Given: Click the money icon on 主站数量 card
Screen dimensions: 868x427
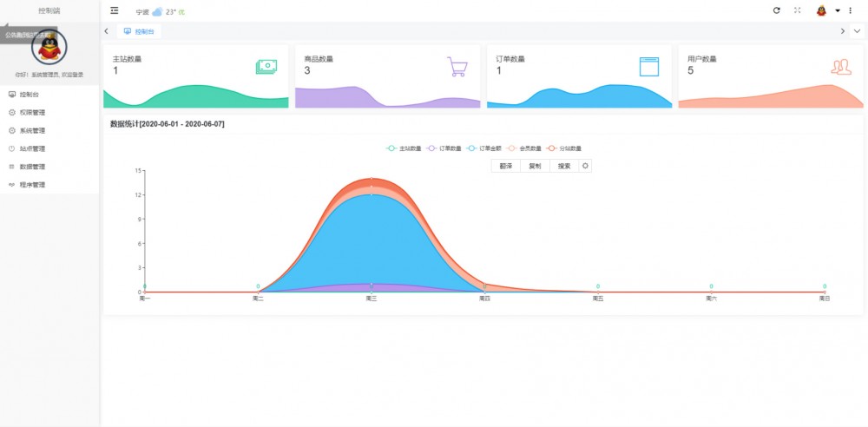Looking at the screenshot, I should (266, 67).
